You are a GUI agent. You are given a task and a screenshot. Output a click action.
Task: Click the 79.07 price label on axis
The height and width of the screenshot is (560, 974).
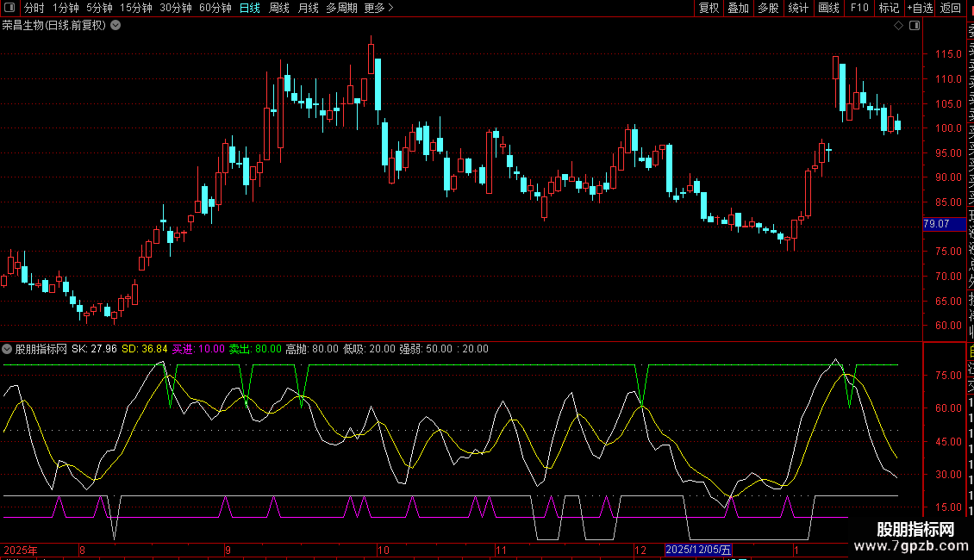tap(936, 224)
